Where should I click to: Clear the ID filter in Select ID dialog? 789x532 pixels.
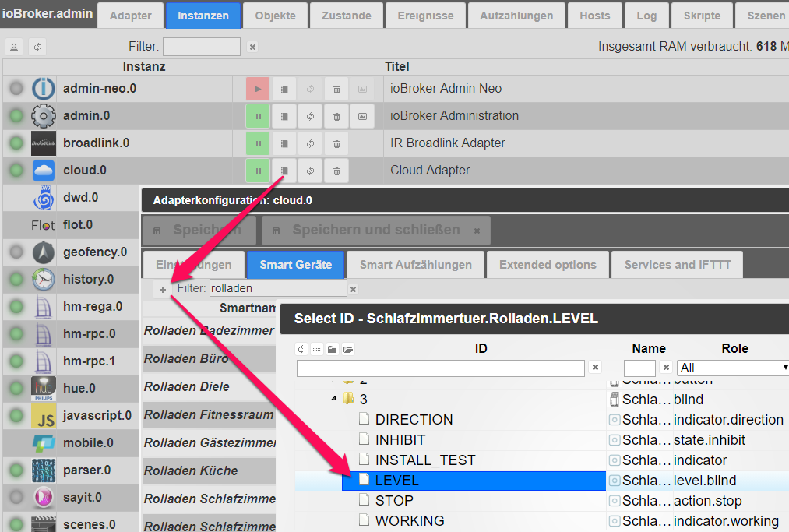tap(595, 368)
